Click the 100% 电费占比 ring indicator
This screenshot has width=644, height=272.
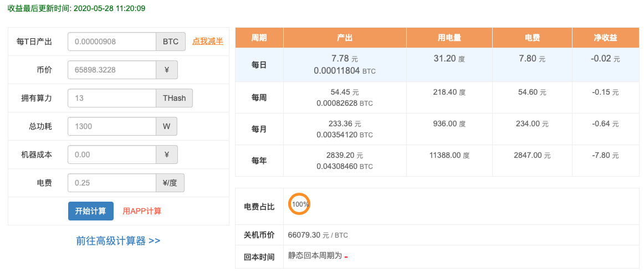coord(299,203)
